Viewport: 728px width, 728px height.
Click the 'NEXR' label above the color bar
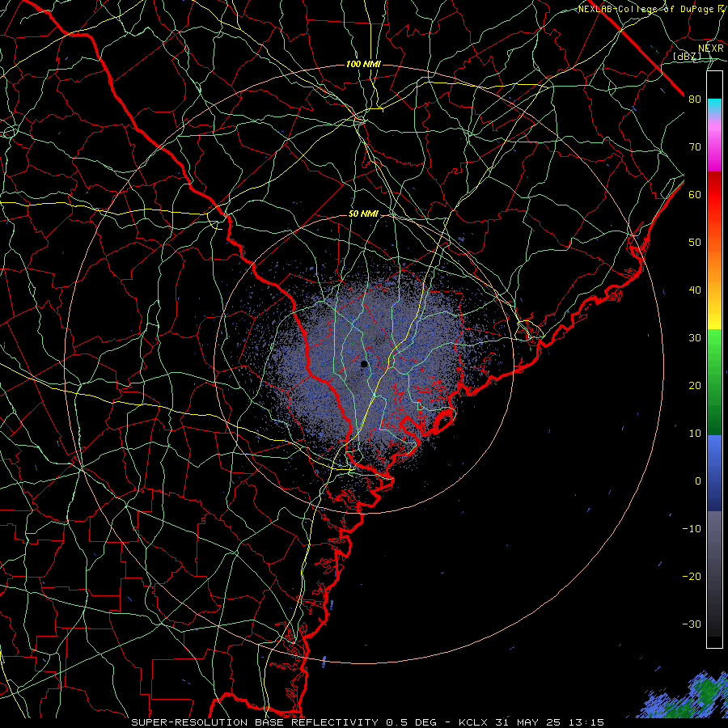coord(711,49)
